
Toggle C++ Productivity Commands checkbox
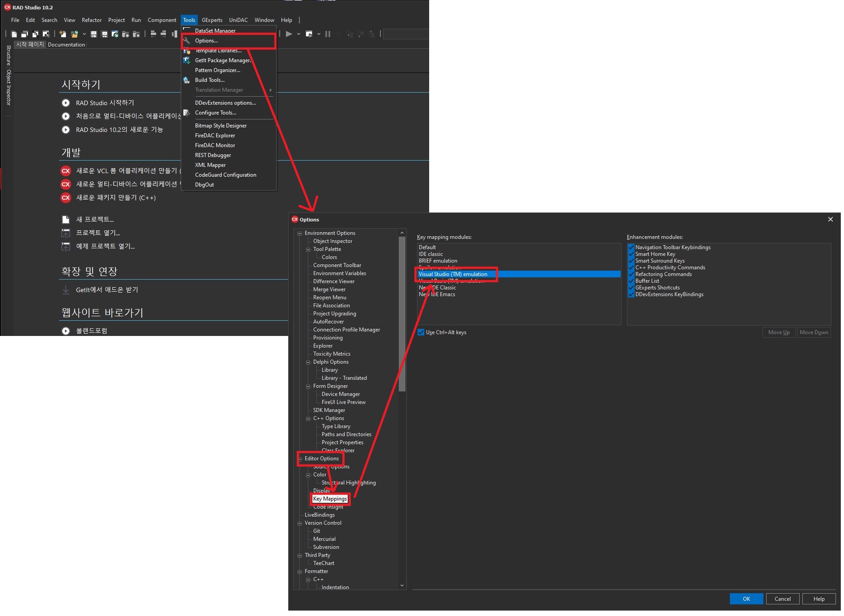[631, 268]
